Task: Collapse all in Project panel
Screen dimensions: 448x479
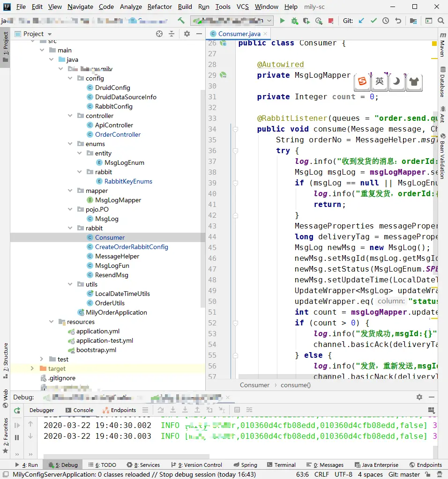Action: tap(172, 34)
